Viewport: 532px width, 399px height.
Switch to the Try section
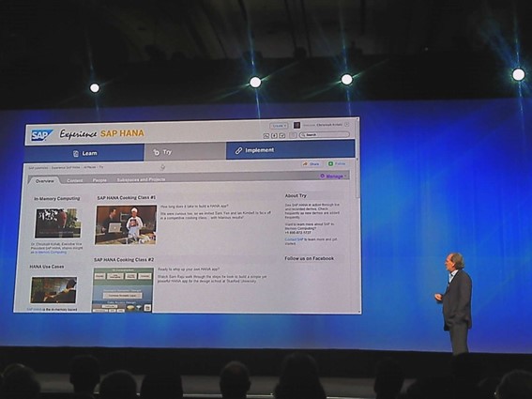(x=185, y=152)
